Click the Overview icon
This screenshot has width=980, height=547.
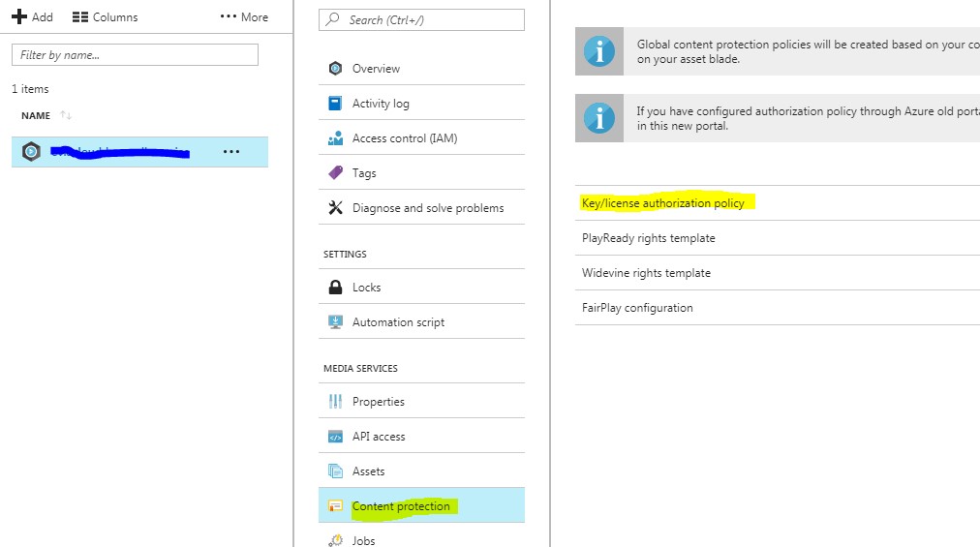tap(336, 68)
